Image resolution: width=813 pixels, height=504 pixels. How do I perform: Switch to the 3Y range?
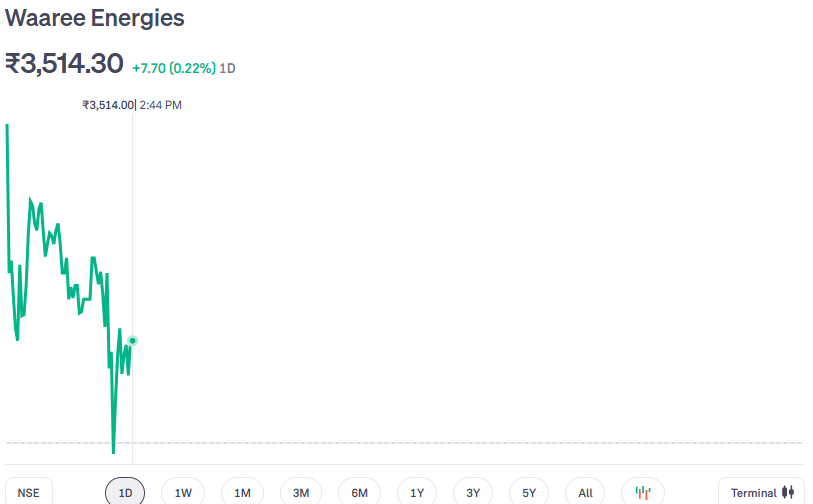coord(473,492)
